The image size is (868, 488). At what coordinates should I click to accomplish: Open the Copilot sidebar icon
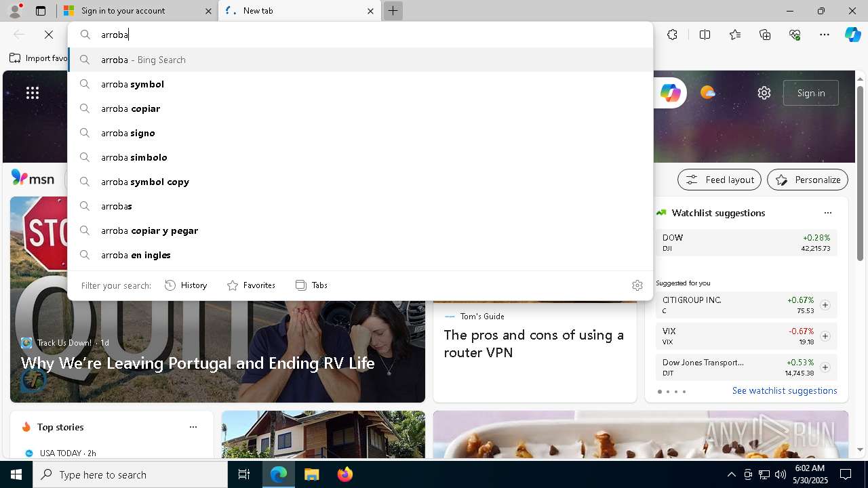pos(853,35)
